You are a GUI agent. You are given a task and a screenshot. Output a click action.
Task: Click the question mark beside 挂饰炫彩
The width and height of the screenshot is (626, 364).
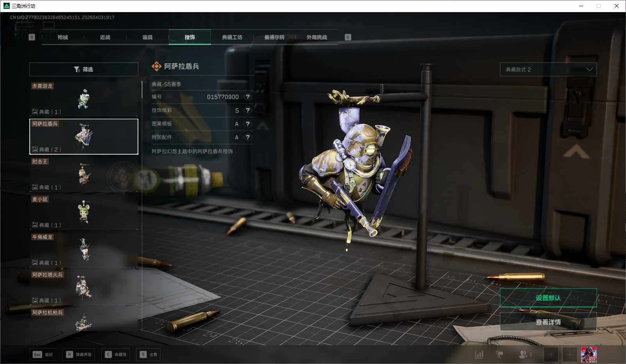tap(247, 111)
